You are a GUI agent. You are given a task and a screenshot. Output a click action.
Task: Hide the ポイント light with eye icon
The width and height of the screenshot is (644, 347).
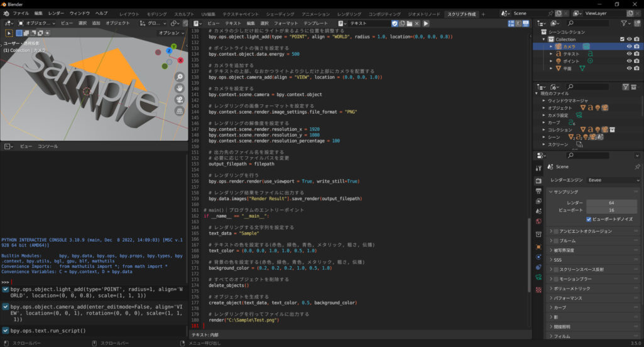(x=629, y=61)
